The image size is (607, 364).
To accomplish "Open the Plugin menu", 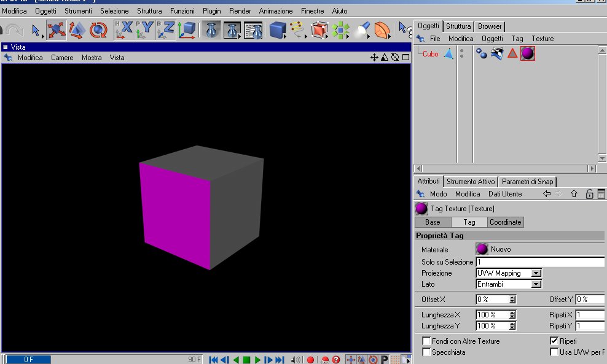I will (x=212, y=11).
